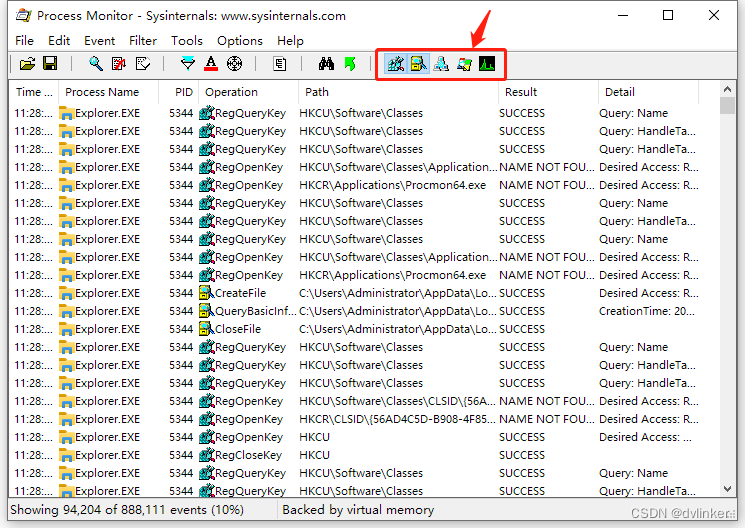Click the SUCCESS result in the CloseFile row

pos(522,329)
